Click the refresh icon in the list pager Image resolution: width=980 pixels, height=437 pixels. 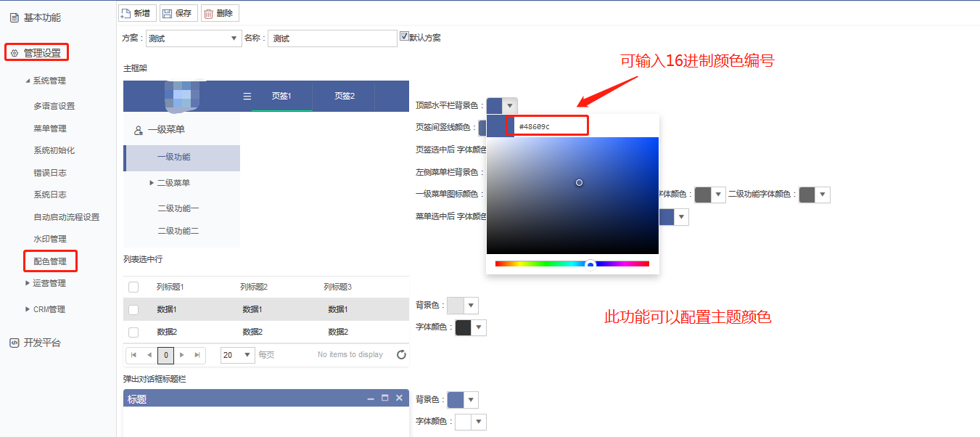pos(401,355)
